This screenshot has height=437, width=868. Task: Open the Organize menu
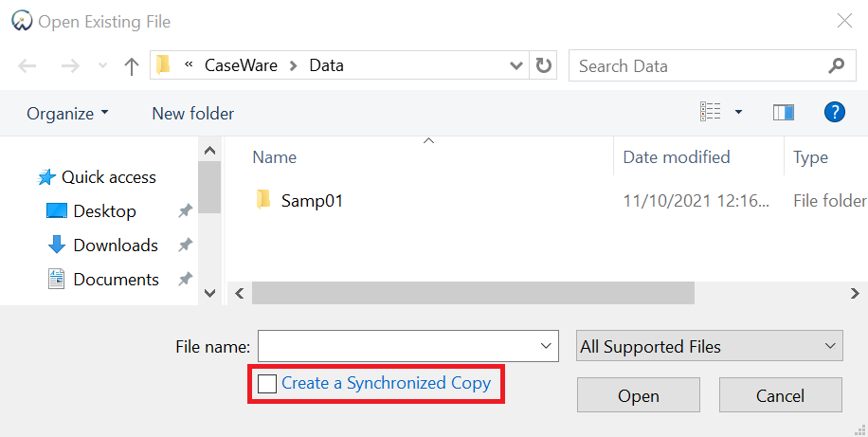[x=67, y=114]
